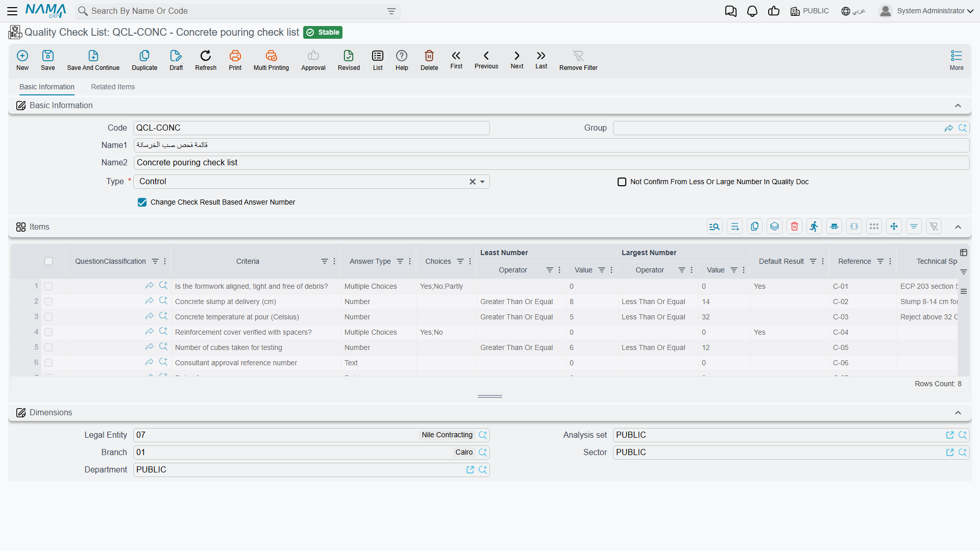Clear the Type field value
The image size is (980, 551).
click(x=473, y=182)
